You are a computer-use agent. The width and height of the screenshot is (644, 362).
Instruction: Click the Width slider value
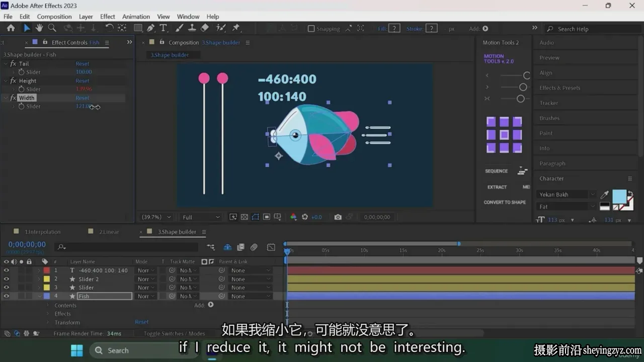point(84,106)
